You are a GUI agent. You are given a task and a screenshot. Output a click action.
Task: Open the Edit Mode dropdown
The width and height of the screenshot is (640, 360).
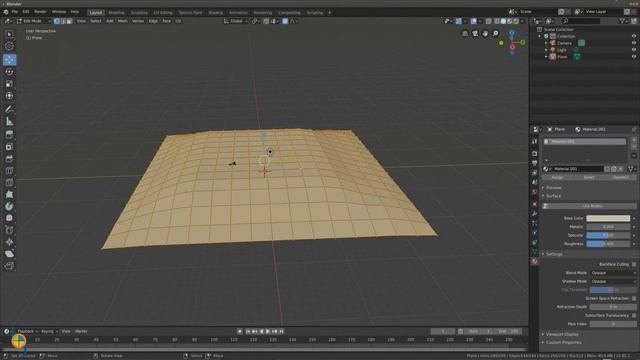[x=33, y=21]
